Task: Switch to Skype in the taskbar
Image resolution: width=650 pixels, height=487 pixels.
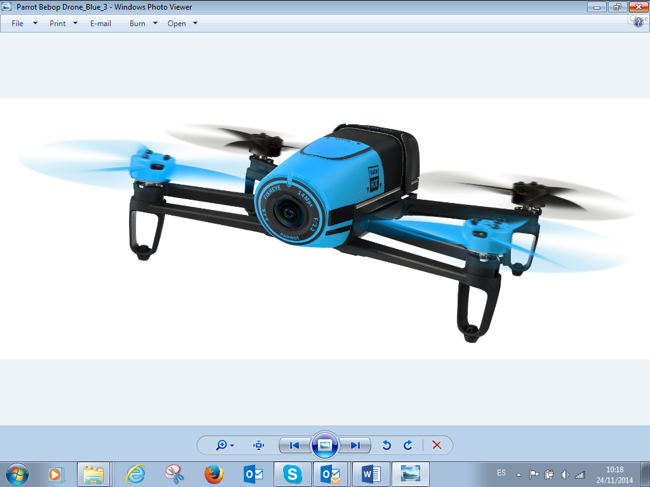Action: (x=292, y=474)
